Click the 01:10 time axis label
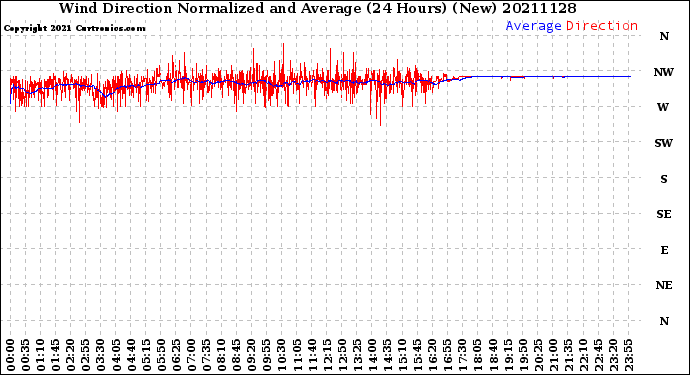The image size is (690, 375). [x=40, y=356]
